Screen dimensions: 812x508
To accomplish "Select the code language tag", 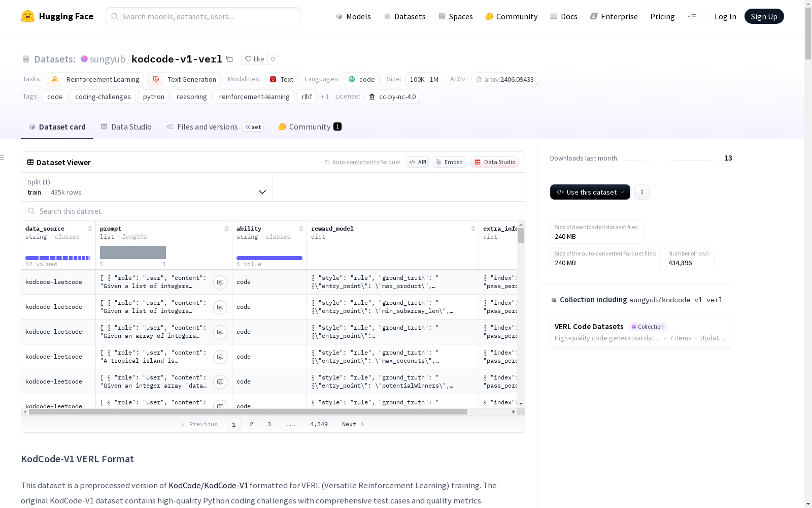I will [362, 79].
